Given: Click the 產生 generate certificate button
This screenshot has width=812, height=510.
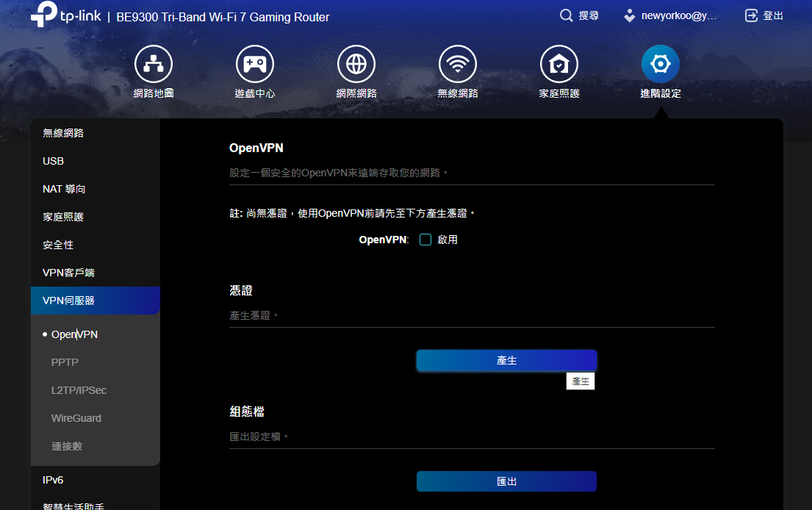Looking at the screenshot, I should [506, 360].
